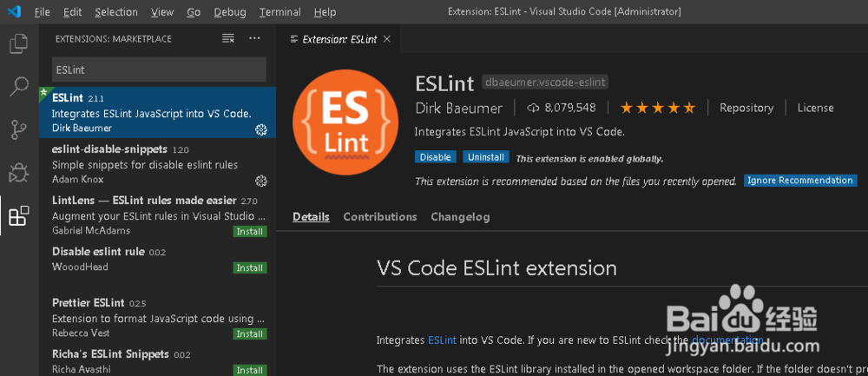The width and height of the screenshot is (868, 376).
Task: Click the extensions search box containing ESLint
Action: tap(160, 69)
